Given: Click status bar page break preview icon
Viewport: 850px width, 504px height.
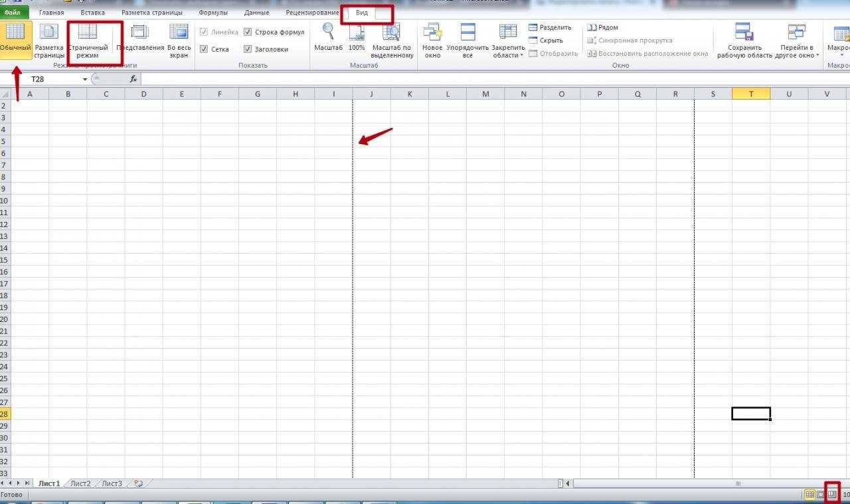Looking at the screenshot, I should pyautogui.click(x=831, y=495).
